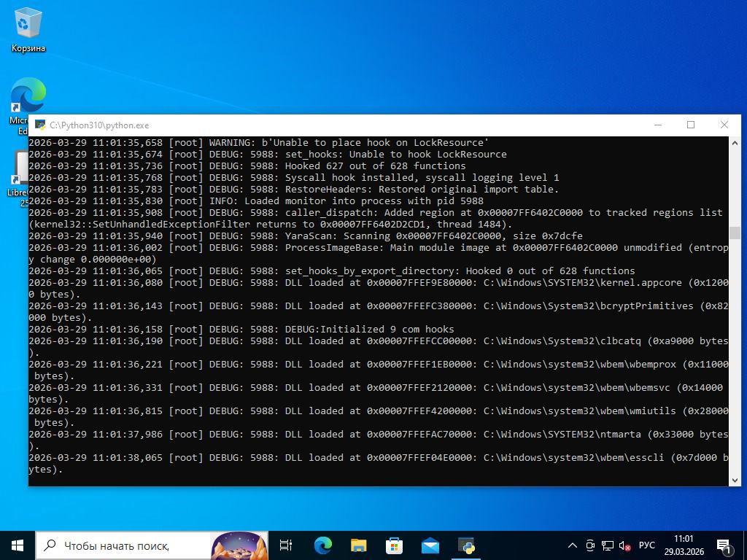The height and width of the screenshot is (560, 747).
Task: Open Task View in the taskbar
Action: pos(286,545)
